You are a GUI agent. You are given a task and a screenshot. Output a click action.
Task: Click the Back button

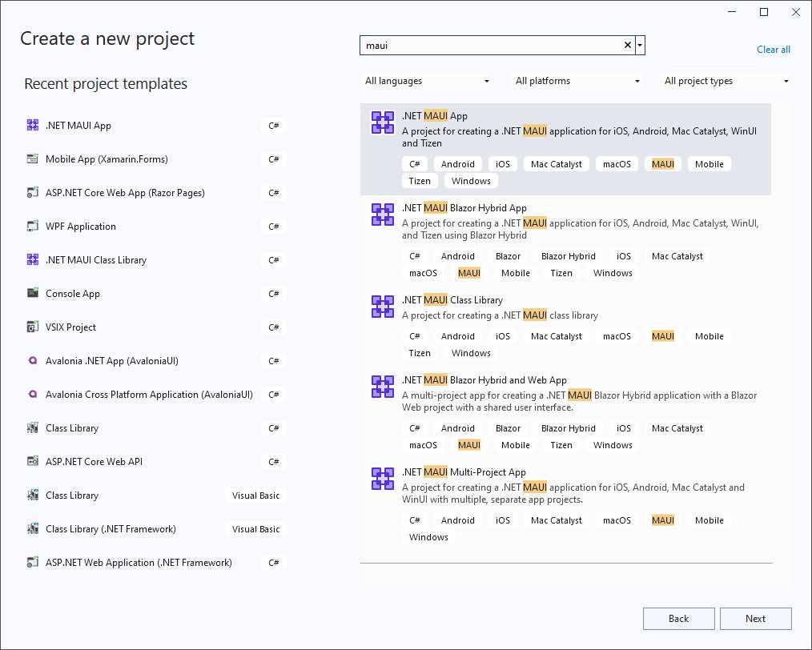coord(678,619)
